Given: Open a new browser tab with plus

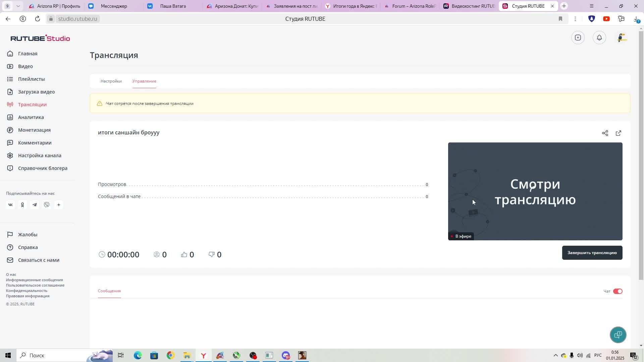Looking at the screenshot, I should click(564, 6).
